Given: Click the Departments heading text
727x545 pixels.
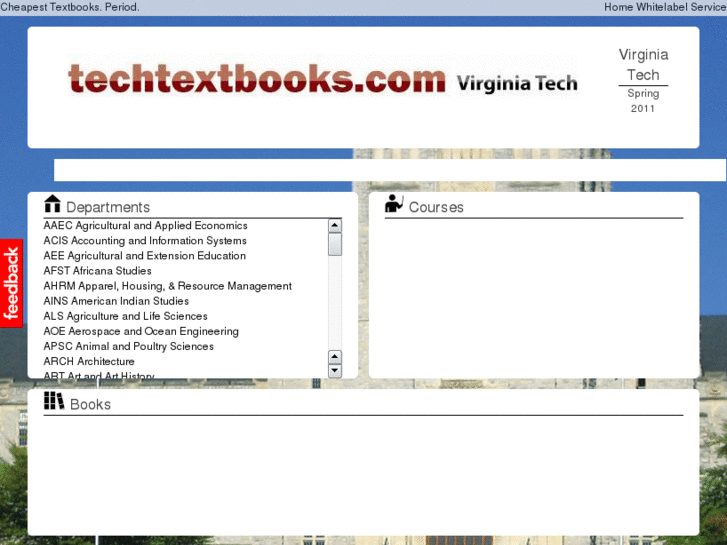Looking at the screenshot, I should click(x=108, y=207).
